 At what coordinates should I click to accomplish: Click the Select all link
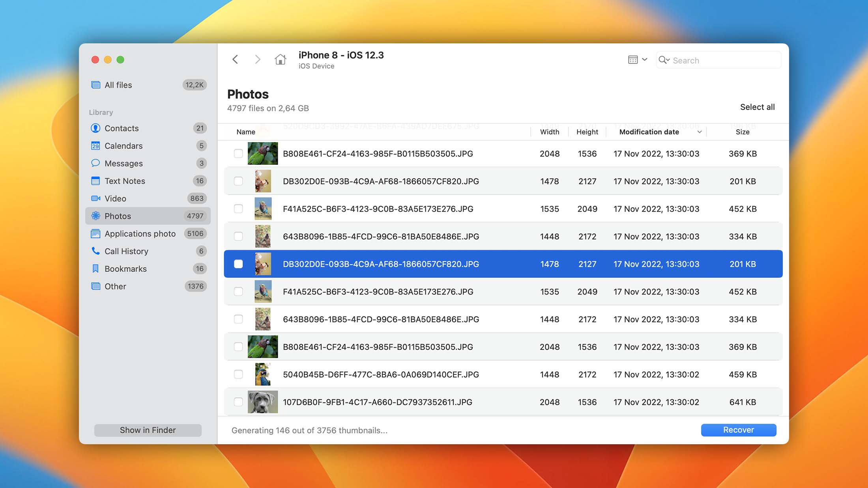click(x=757, y=107)
